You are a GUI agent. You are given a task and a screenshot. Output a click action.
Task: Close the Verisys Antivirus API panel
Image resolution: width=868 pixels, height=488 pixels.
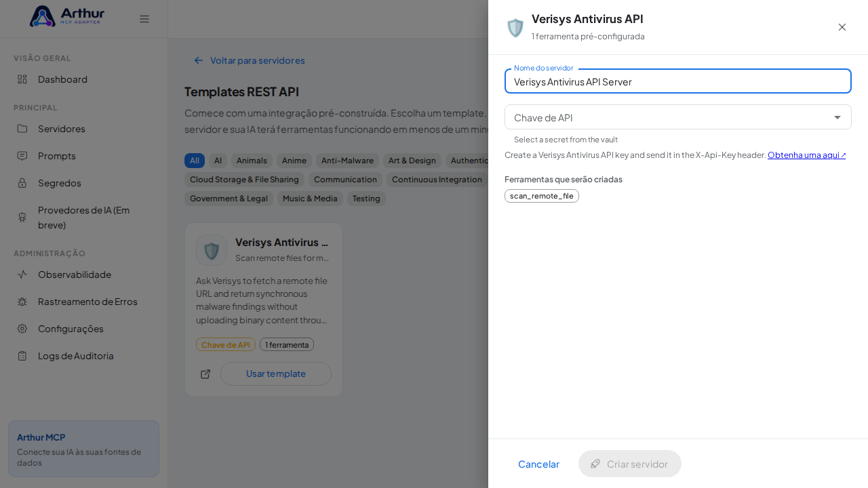(x=842, y=27)
